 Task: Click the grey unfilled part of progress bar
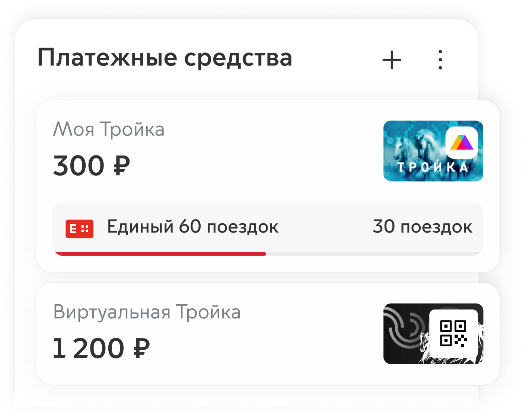coord(374,254)
